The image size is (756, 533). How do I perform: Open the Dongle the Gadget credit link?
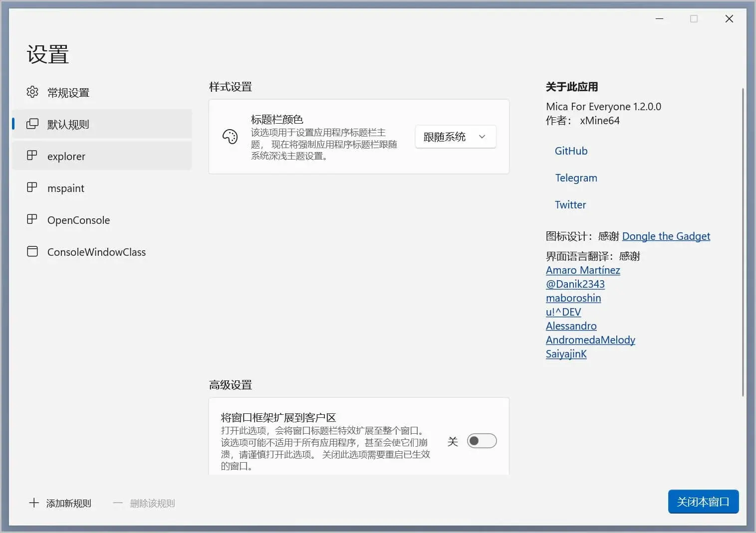click(666, 236)
